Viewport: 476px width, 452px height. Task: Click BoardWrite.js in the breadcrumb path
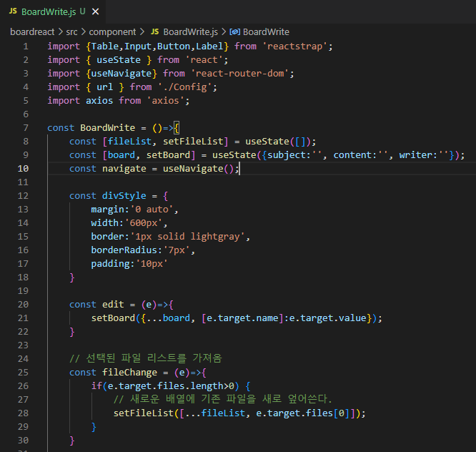(190, 31)
